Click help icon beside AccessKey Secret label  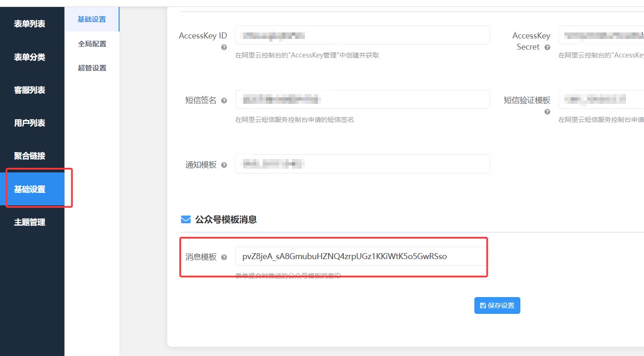(547, 47)
